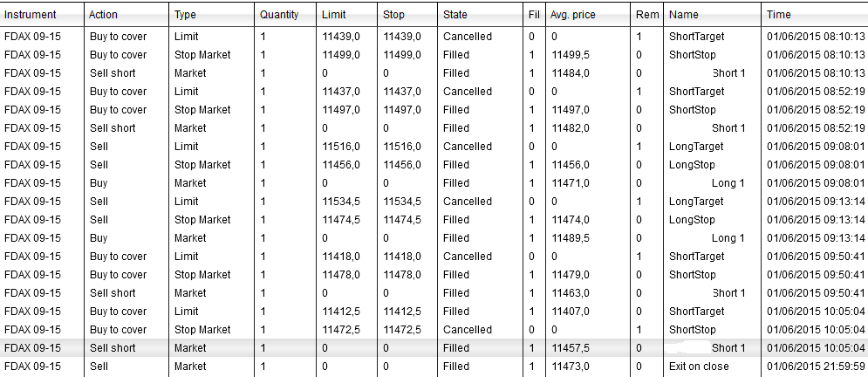Click the Quantity column header
Screen dimensions: 868x377
pyautogui.click(x=279, y=15)
